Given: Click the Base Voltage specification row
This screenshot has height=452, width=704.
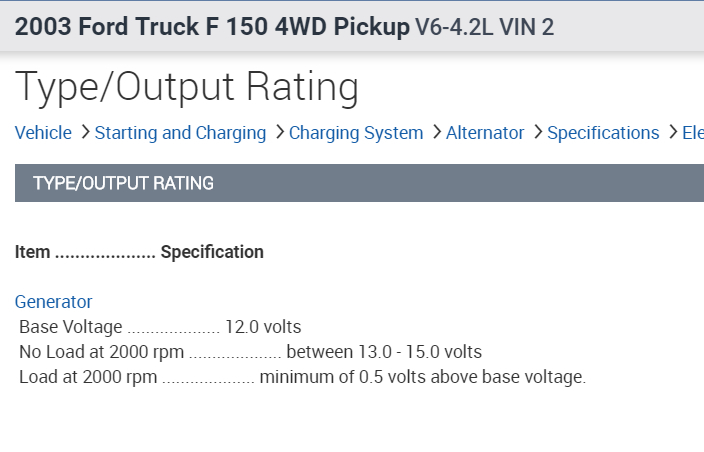Looking at the screenshot, I should [160, 327].
